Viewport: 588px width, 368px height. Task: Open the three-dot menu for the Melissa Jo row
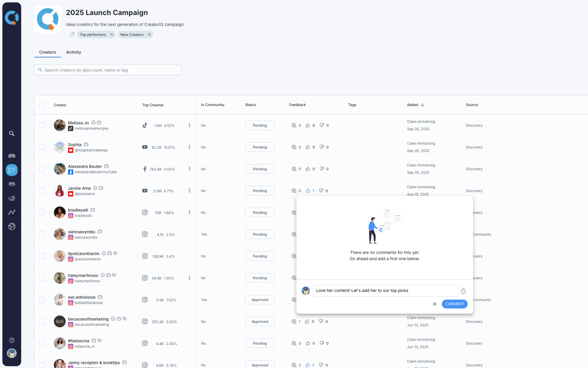tap(190, 125)
